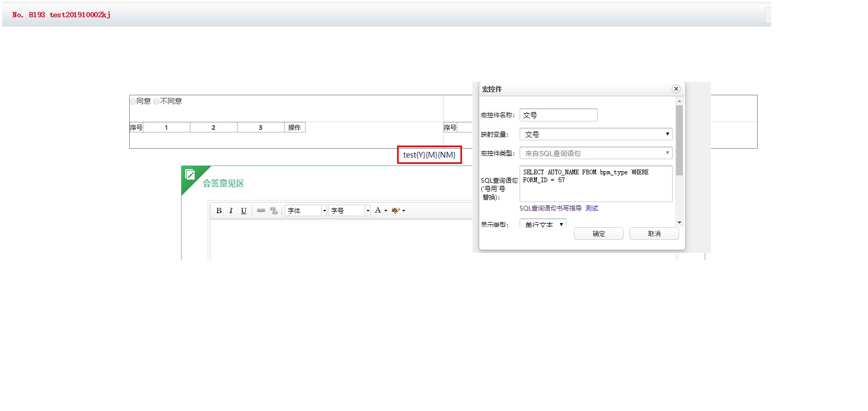Focus the 宏控件名称 input field
The height and width of the screenshot is (411, 868).
click(558, 115)
